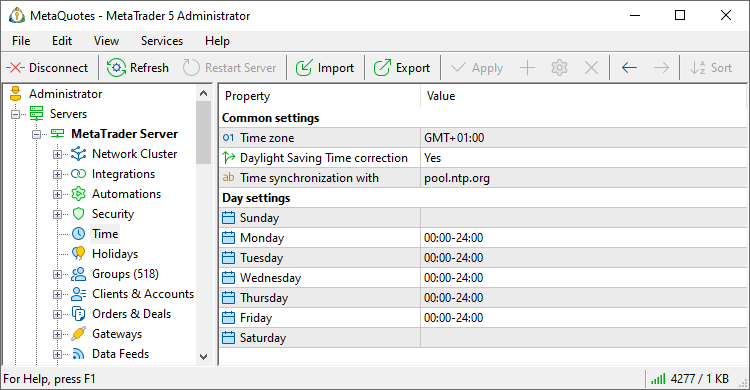Click the GMT+01:00 value
This screenshot has width=750, height=390.
tap(454, 138)
